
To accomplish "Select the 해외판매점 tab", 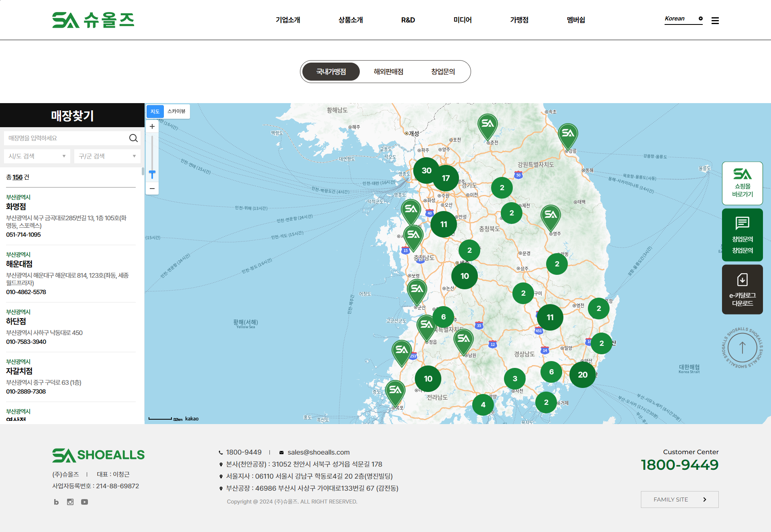I will [388, 72].
